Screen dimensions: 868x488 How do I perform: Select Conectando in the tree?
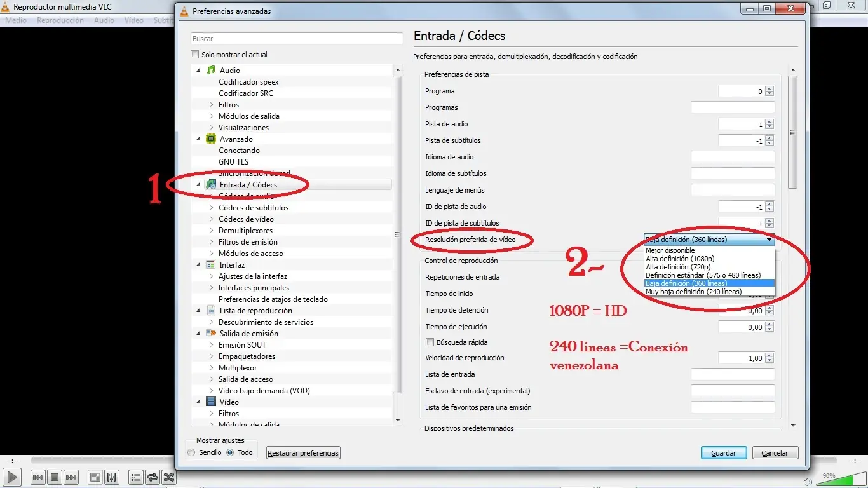point(239,151)
